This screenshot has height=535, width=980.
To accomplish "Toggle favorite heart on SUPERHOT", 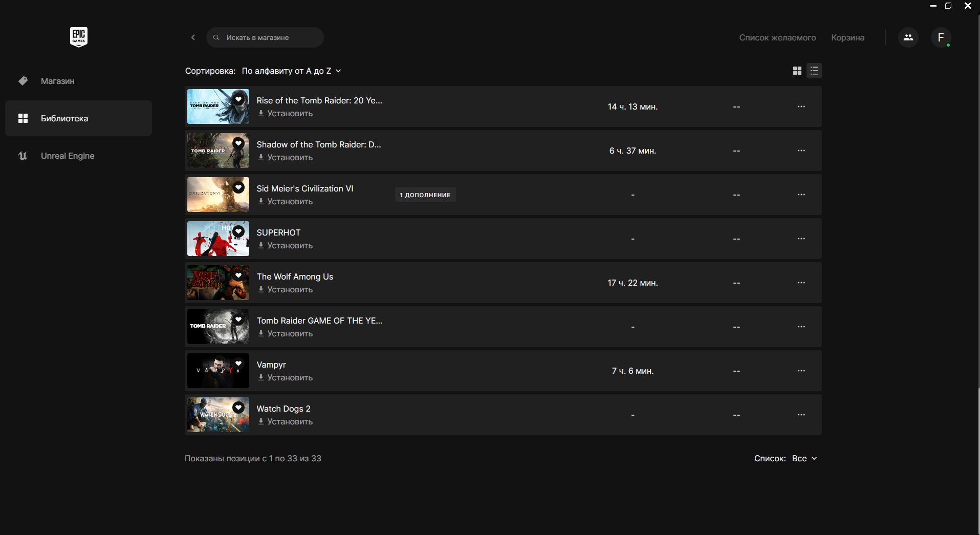I will click(x=238, y=231).
